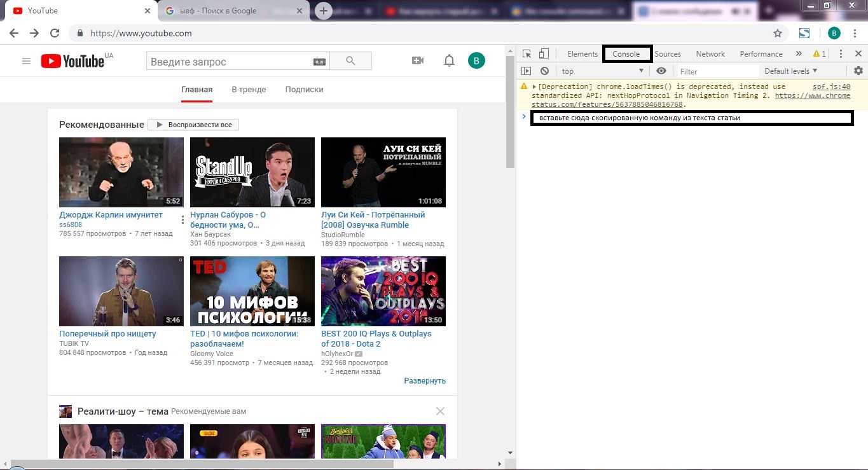The image size is (868, 470).
Task: Activate the DevTools inspect element picker
Action: [527, 54]
